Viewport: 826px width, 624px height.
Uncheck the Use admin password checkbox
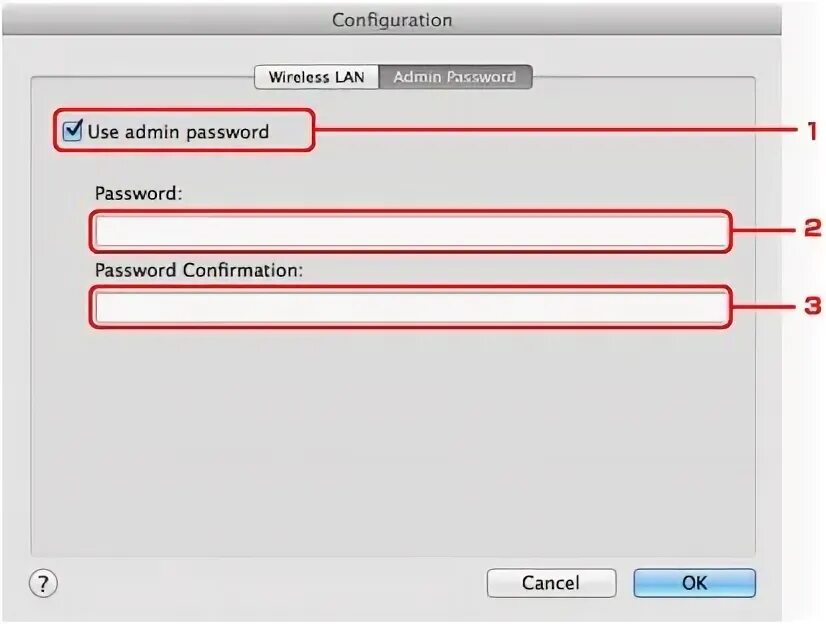(72, 131)
